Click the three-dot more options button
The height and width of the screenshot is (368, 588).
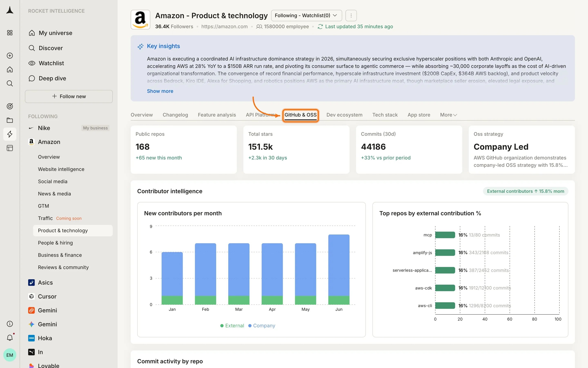tap(351, 16)
